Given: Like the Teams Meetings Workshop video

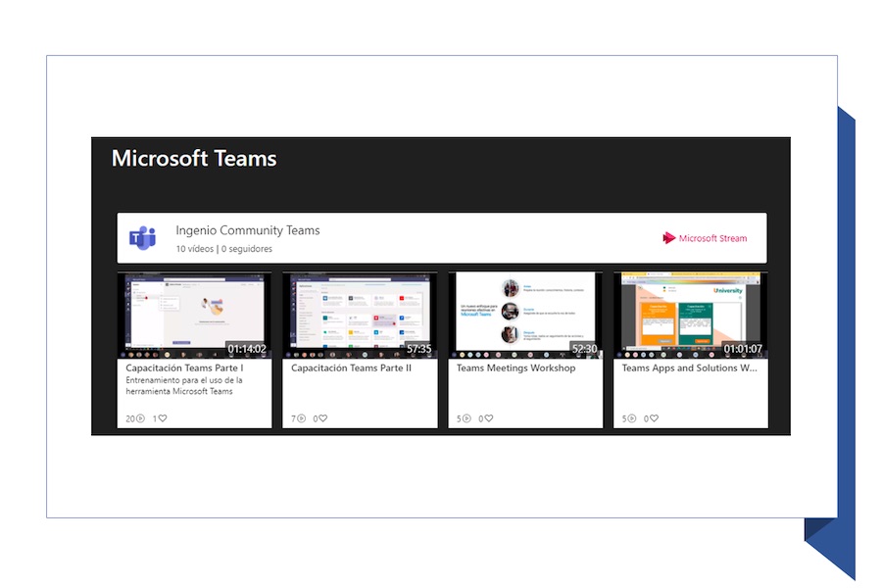Looking at the screenshot, I should [x=489, y=418].
